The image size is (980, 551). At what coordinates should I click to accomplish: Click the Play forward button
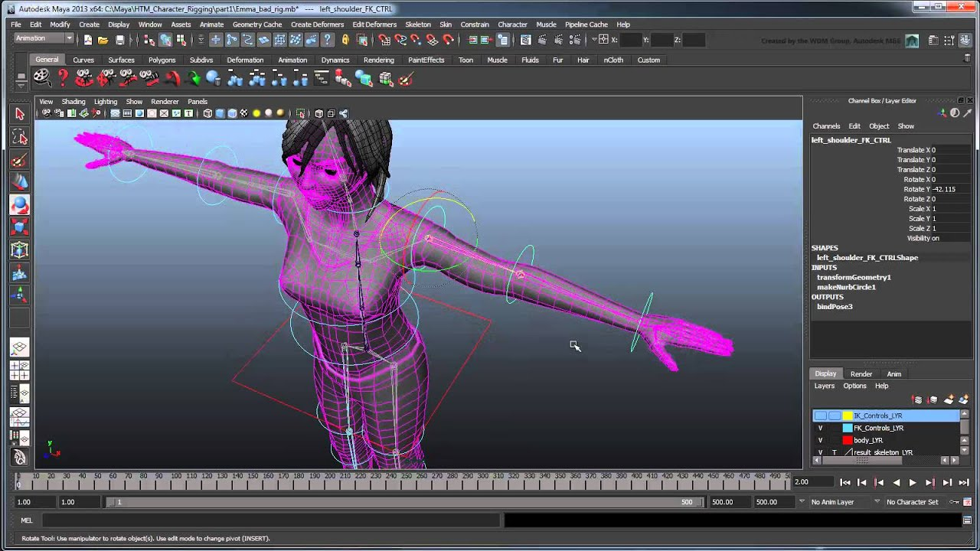[913, 482]
